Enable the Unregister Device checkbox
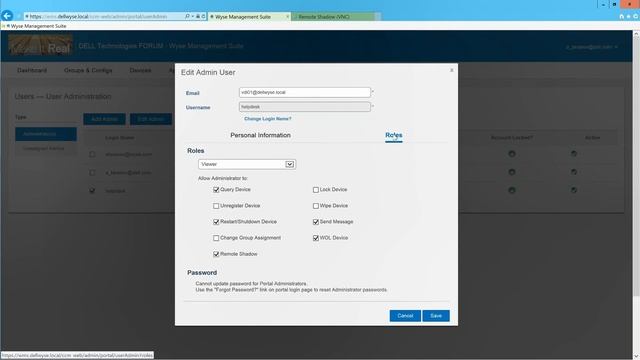 216,206
